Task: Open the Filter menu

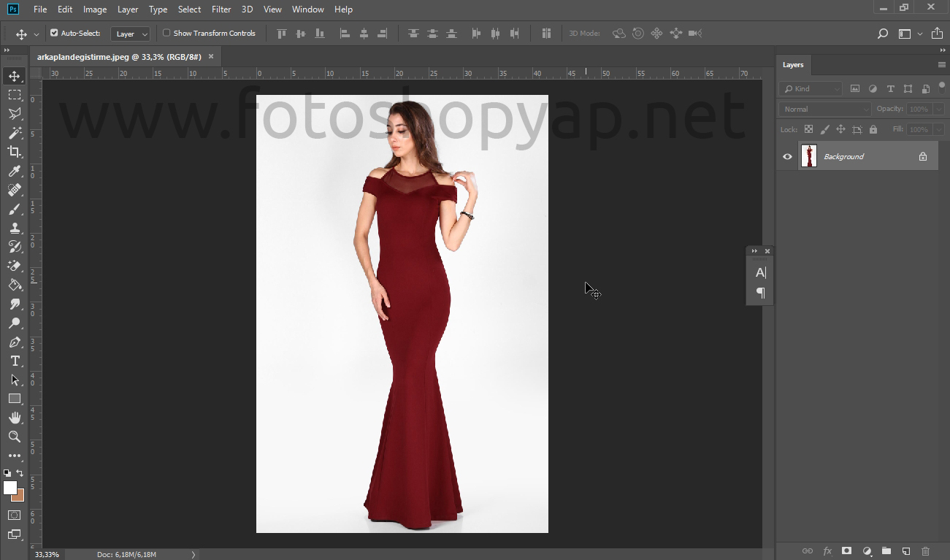Action: [x=221, y=9]
